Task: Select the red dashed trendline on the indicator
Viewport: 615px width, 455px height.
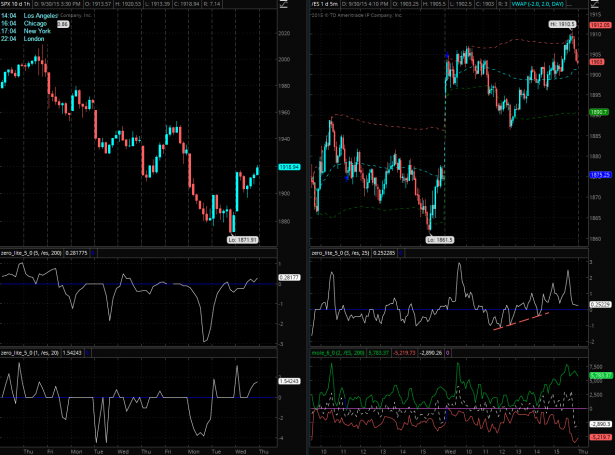Action: coord(521,320)
